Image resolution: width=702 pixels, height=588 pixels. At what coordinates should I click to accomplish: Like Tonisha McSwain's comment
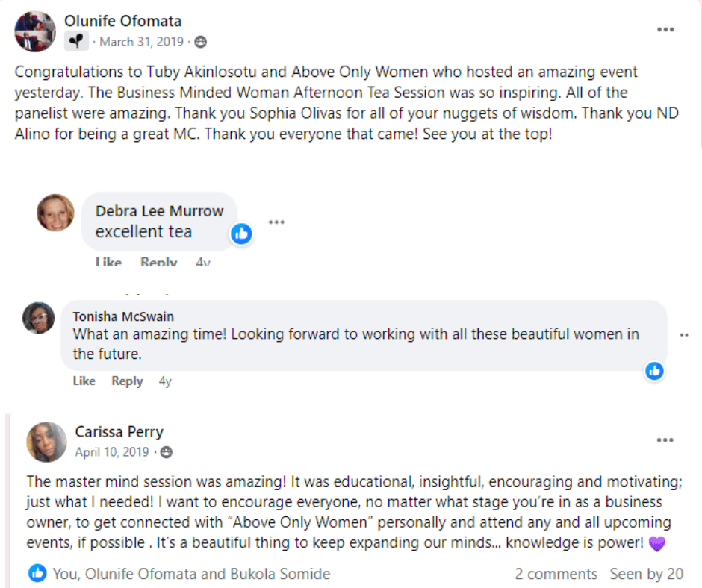click(x=84, y=381)
